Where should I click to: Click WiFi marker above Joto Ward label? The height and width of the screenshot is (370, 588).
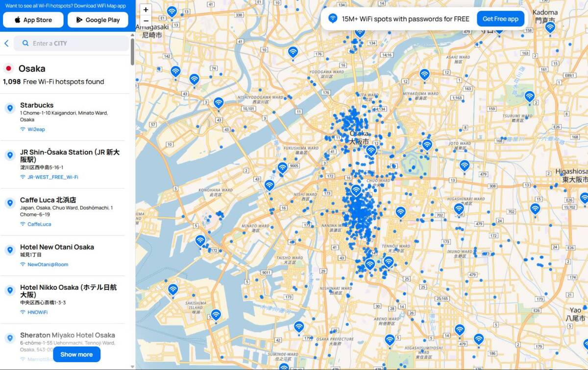[427, 145]
